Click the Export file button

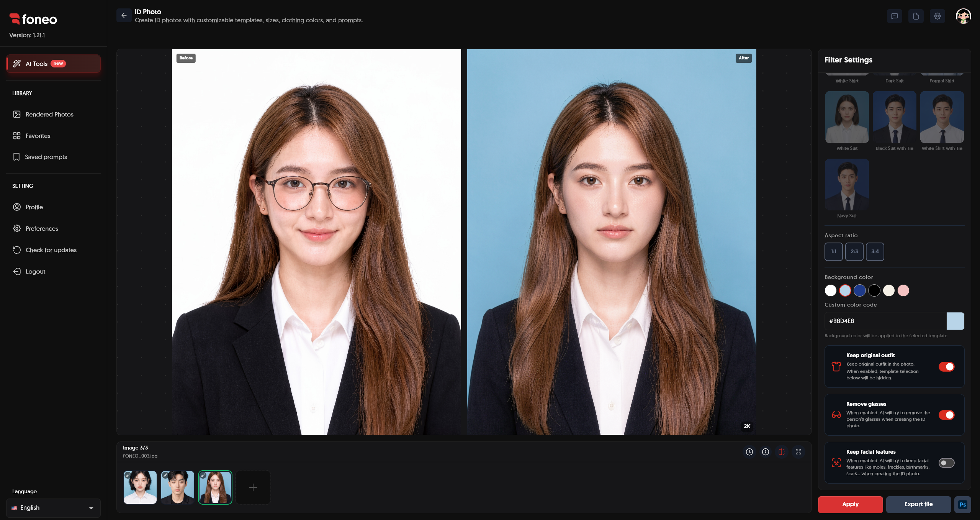click(x=918, y=504)
